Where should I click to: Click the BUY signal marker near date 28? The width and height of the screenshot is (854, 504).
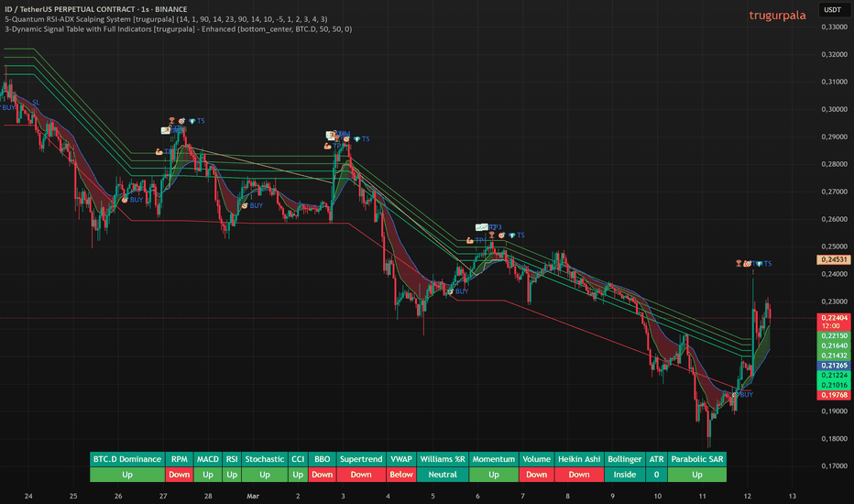point(252,206)
